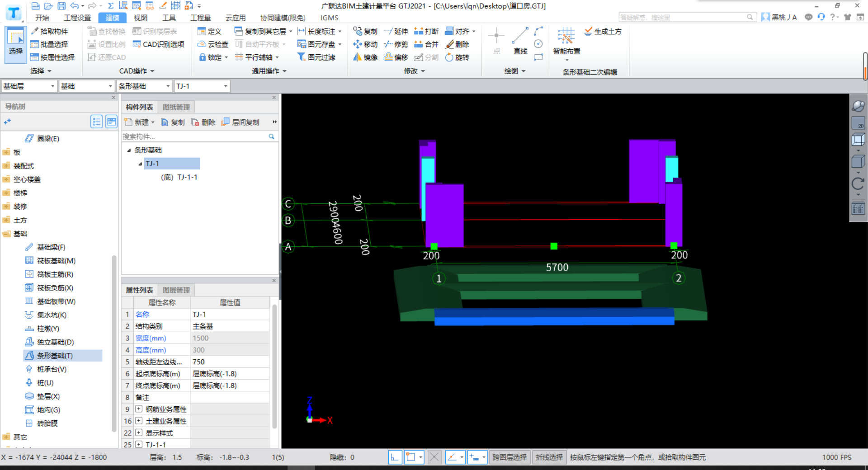Toggle the 折线选择 polyline selection mode
The width and height of the screenshot is (868, 470).
click(549, 457)
